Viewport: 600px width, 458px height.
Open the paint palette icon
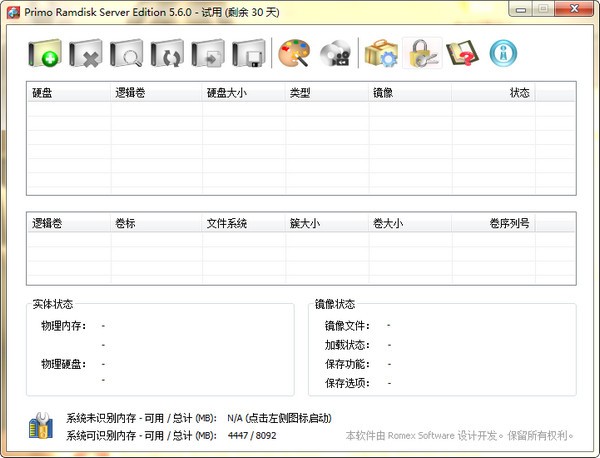pyautogui.click(x=295, y=54)
